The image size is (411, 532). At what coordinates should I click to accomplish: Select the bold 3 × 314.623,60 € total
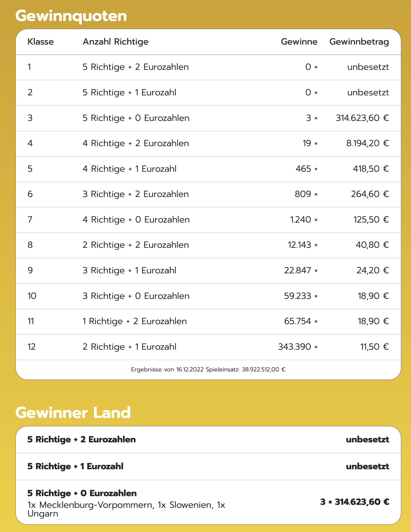355,502
